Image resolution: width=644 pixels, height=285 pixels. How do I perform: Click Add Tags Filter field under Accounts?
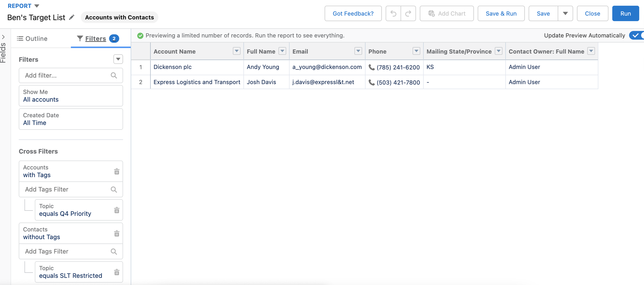[71, 189]
